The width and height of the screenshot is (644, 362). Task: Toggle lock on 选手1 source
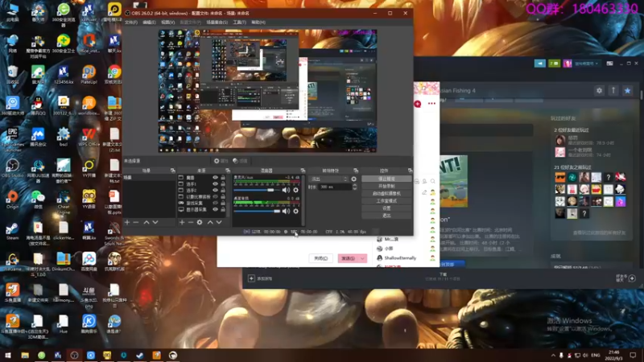point(223,184)
